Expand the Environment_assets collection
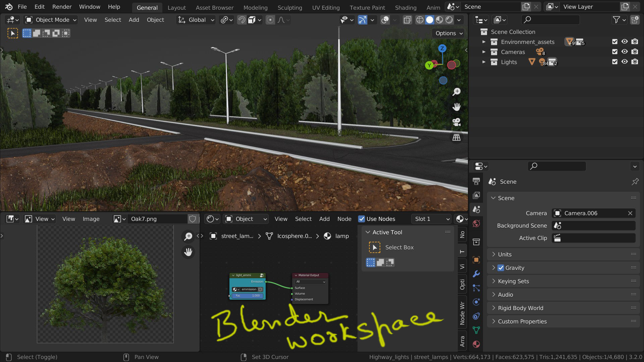 [x=484, y=42]
